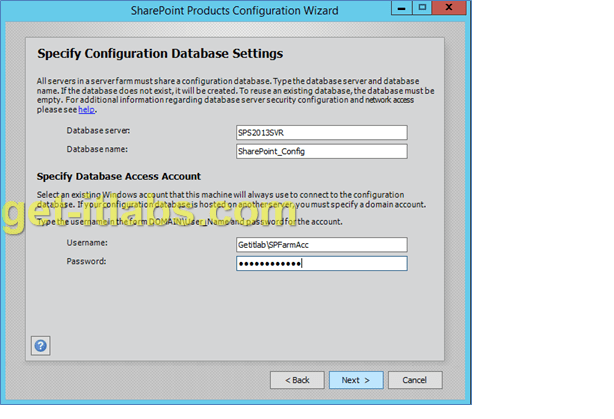The width and height of the screenshot is (614, 419).
Task: Focus the Database server field
Action: pos(321,132)
